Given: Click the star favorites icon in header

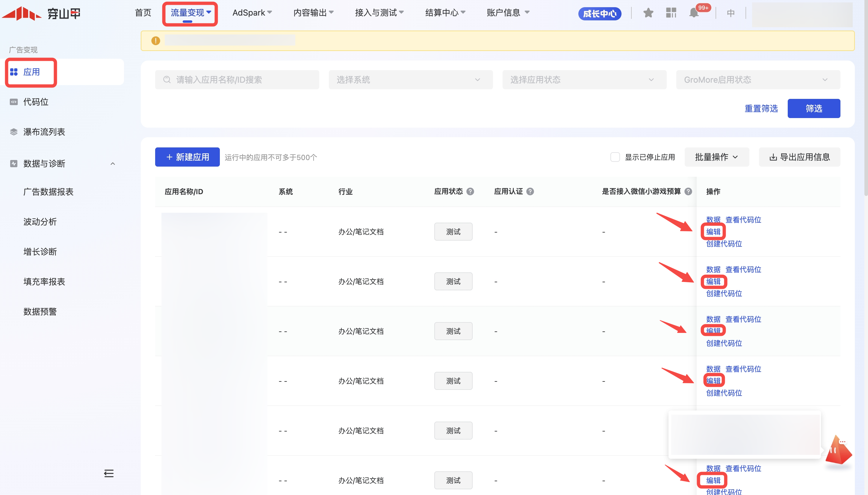Looking at the screenshot, I should 648,13.
